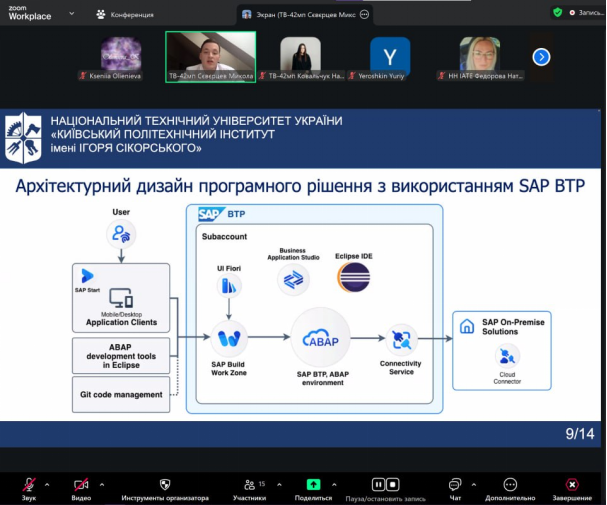Unmute microphone with the Звук button
607x505 pixels.
(29, 484)
